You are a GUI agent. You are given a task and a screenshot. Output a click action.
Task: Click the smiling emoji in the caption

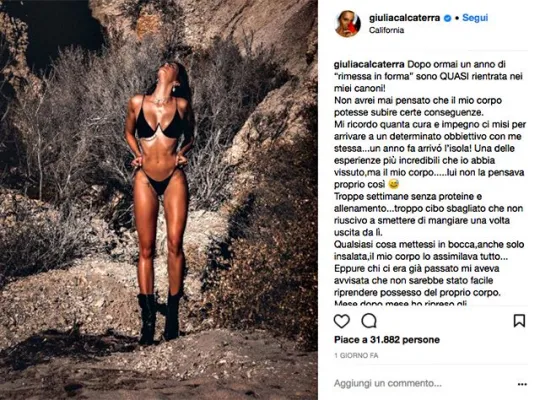tap(393, 184)
